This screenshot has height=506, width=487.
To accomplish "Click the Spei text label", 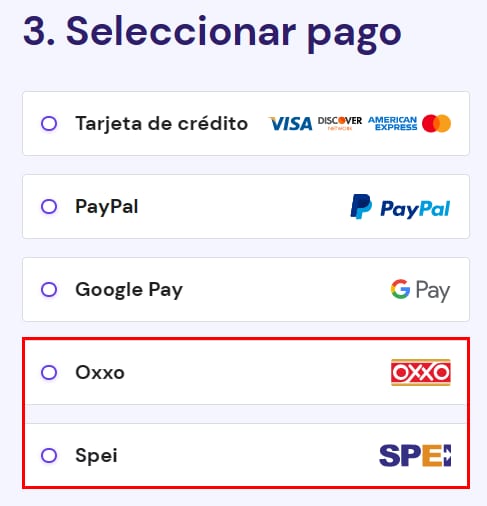I will (96, 456).
